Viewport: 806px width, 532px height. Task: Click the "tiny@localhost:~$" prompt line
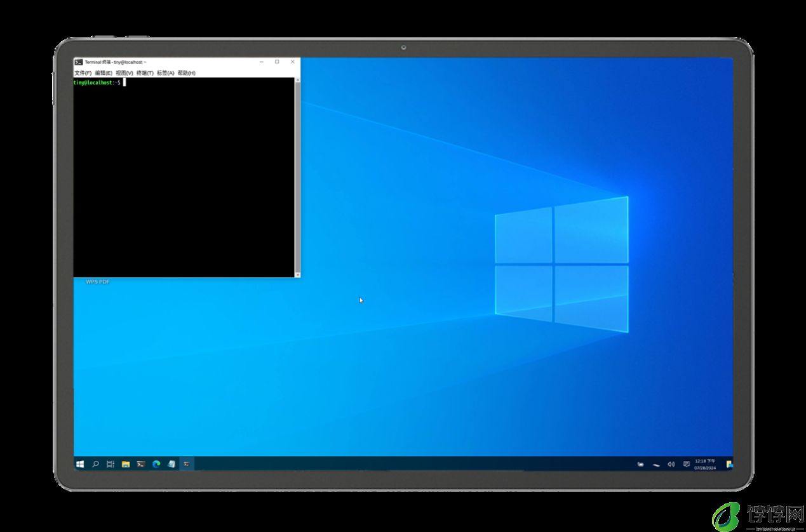coord(97,83)
